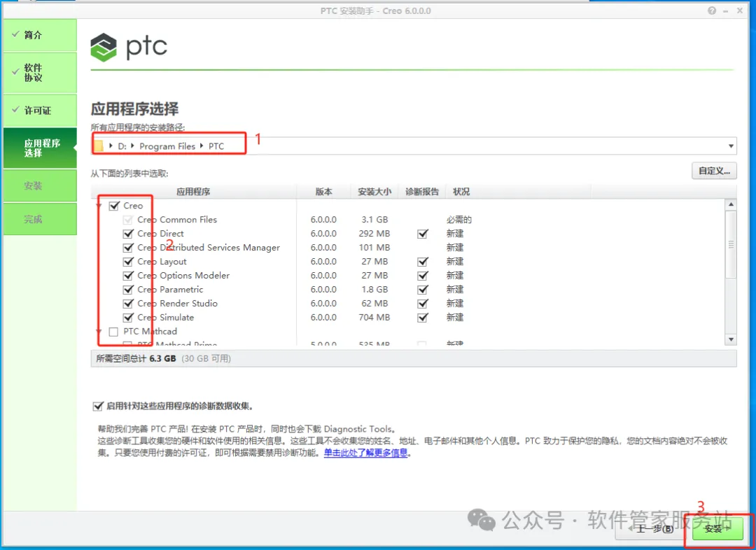Click the 安装 button at bottom
Screen dimensions: 756x550
point(718,529)
